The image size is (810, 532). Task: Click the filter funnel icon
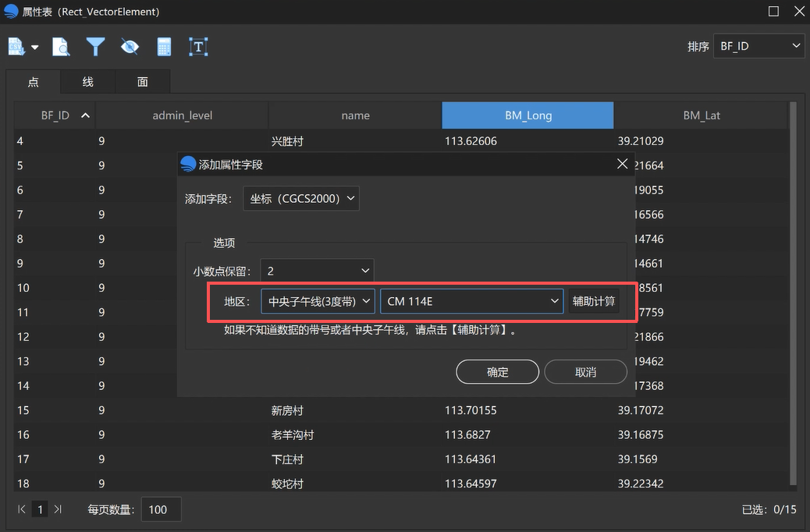tap(95, 47)
